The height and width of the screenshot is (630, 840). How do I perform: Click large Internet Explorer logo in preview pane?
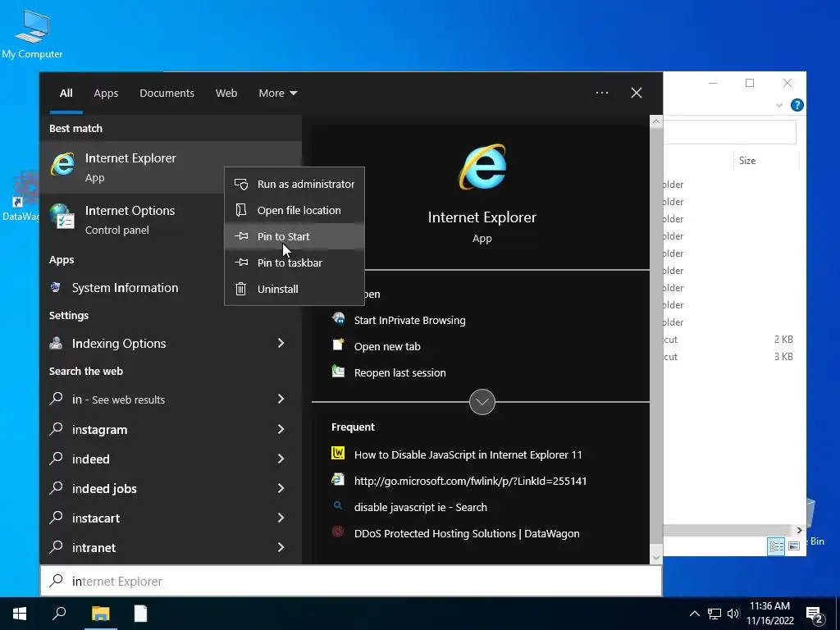482,167
